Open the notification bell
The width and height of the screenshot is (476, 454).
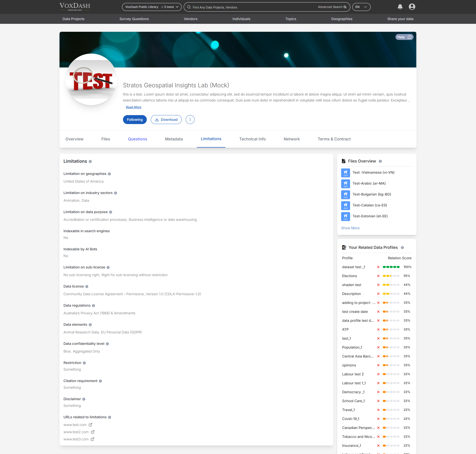click(x=400, y=7)
